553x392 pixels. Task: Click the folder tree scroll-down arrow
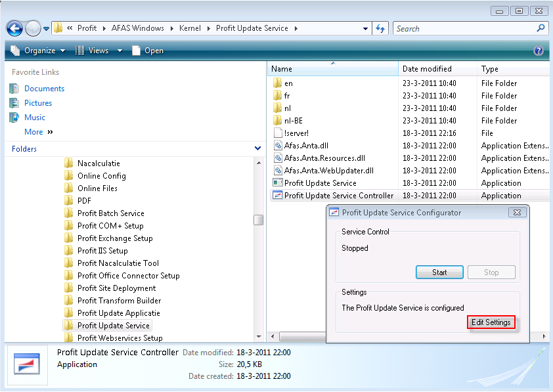click(259, 337)
